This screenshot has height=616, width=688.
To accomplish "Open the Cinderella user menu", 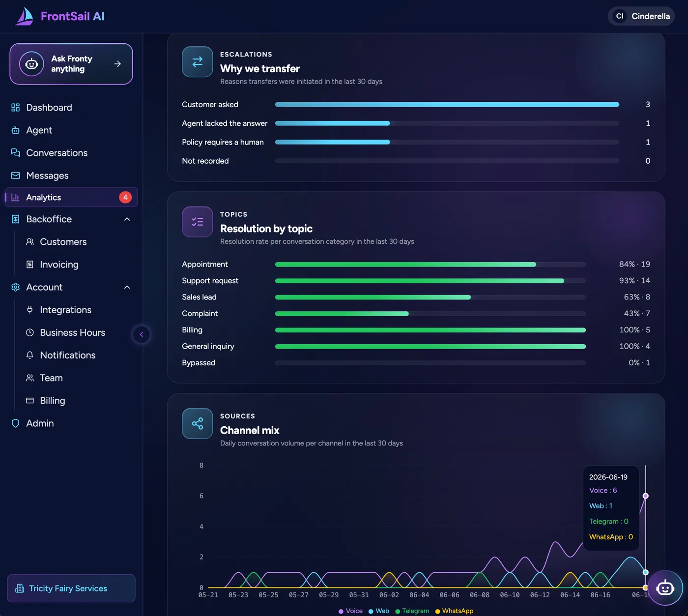I will click(x=641, y=16).
